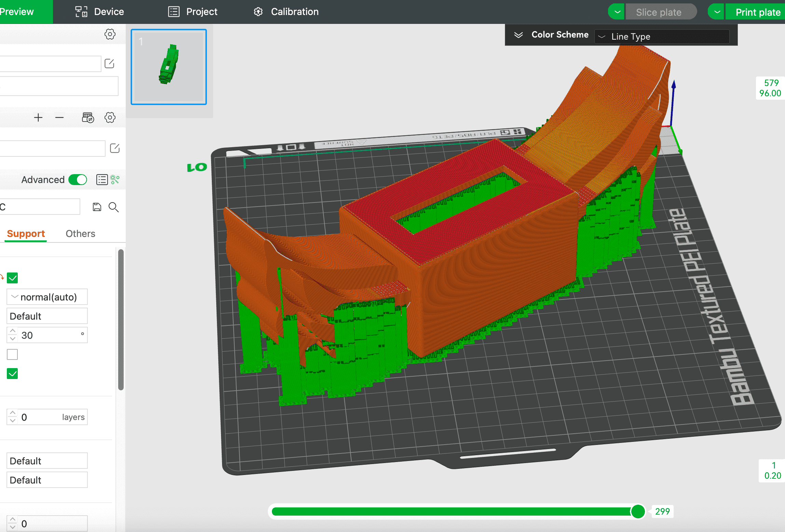Open the Default style dropdown below normal(auto)

point(47,316)
